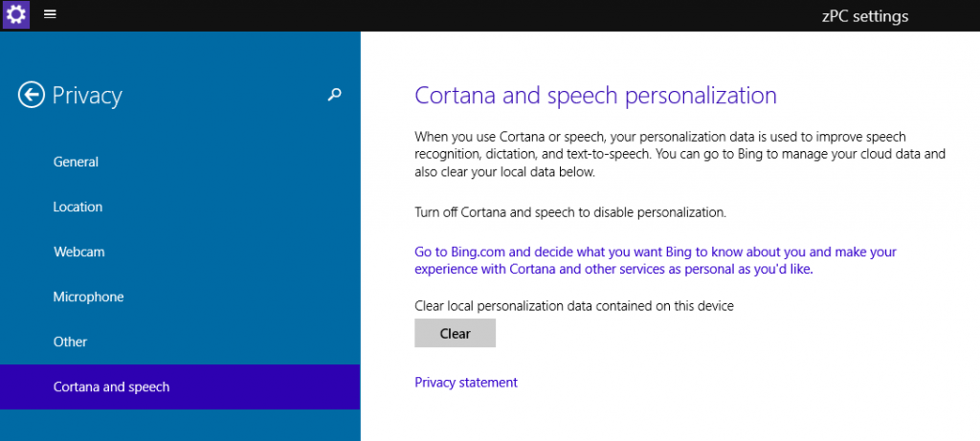Image resolution: width=980 pixels, height=441 pixels.
Task: Go back using the circled arrow
Action: (32, 94)
